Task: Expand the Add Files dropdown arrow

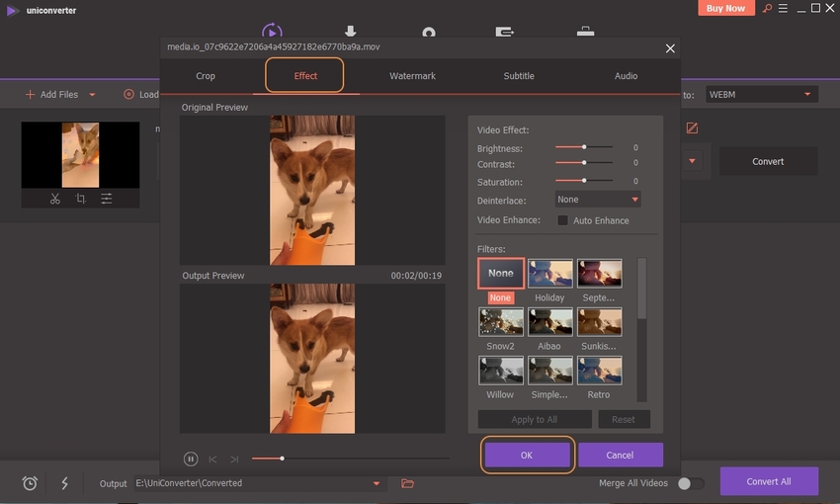Action: (92, 95)
